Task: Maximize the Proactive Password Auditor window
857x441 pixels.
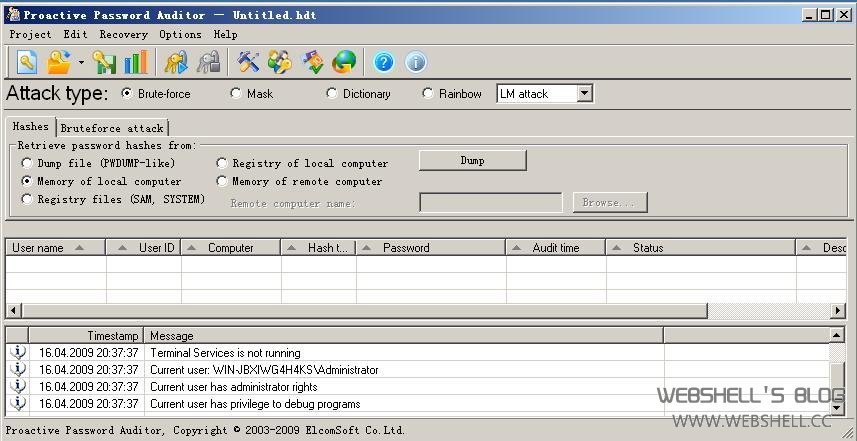Action: [826, 15]
